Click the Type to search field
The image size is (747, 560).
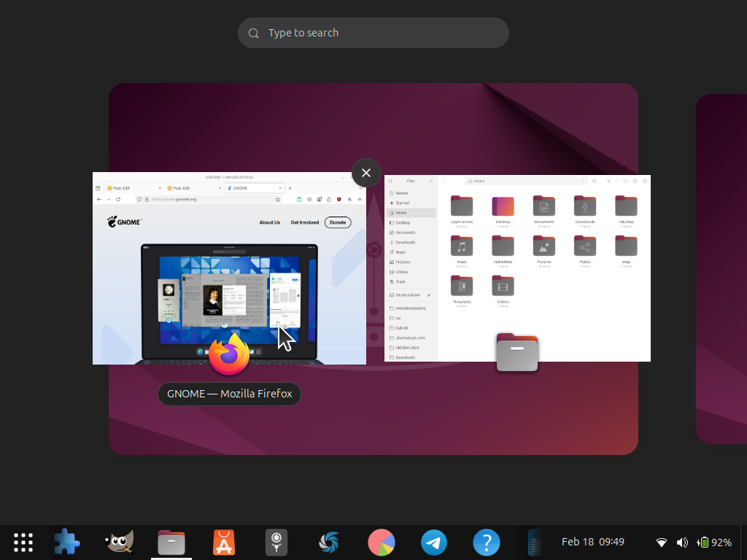pyautogui.click(x=373, y=33)
